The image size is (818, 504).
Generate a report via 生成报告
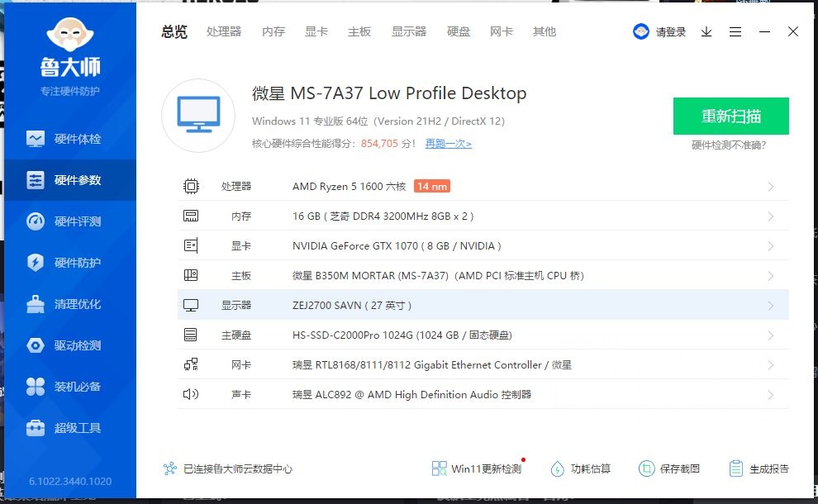point(758,468)
